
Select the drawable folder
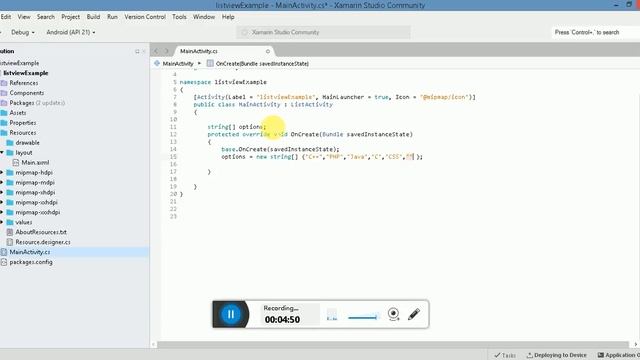27,142
